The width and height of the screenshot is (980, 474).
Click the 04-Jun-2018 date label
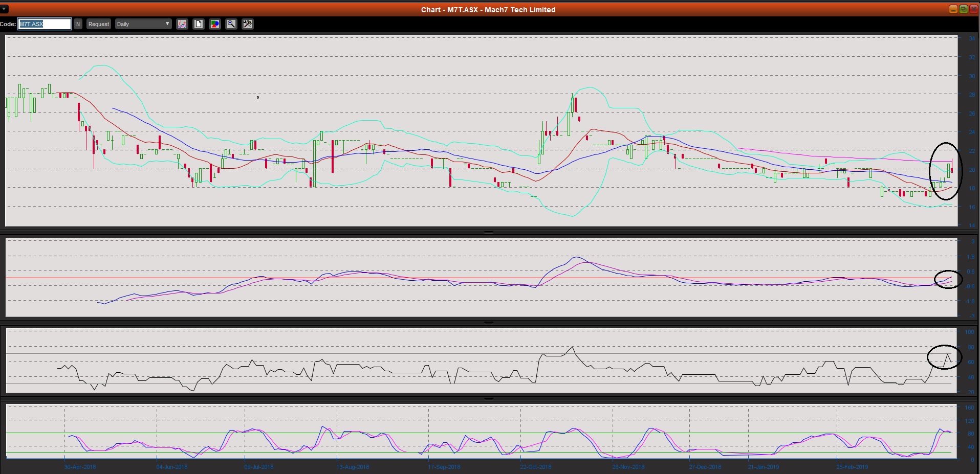pos(172,467)
